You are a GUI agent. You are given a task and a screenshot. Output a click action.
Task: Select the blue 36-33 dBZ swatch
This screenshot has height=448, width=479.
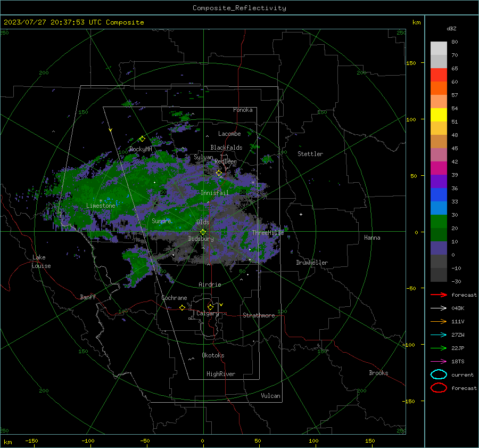click(439, 195)
